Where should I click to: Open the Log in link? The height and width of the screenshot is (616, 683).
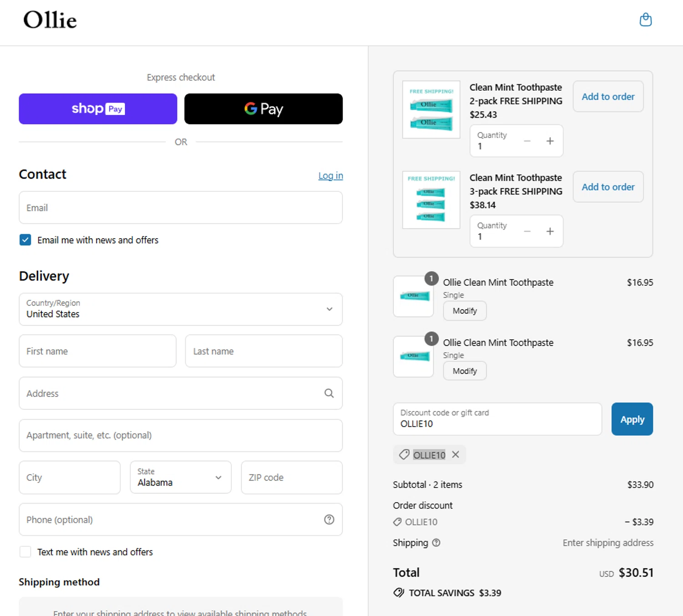[331, 175]
